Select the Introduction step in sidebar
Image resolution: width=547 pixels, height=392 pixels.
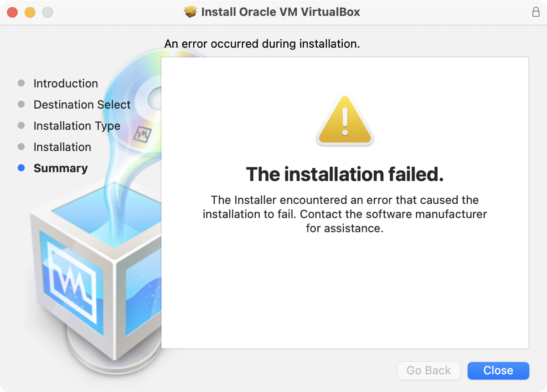(66, 83)
